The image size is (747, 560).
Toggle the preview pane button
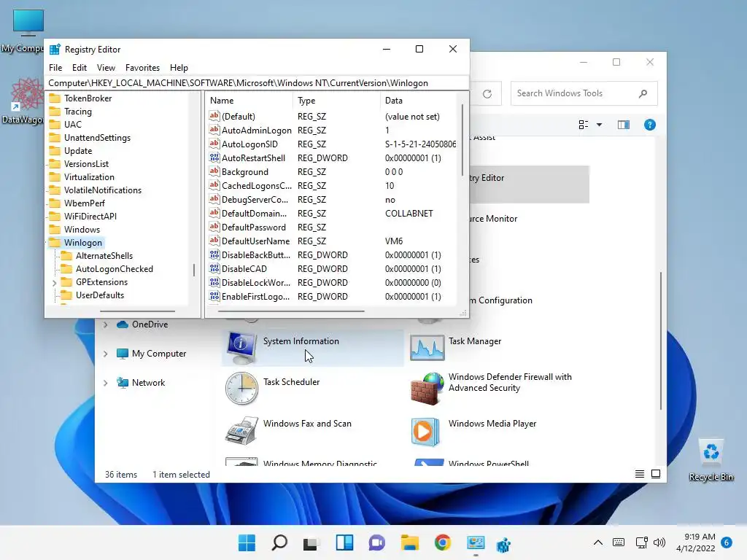[x=624, y=125]
